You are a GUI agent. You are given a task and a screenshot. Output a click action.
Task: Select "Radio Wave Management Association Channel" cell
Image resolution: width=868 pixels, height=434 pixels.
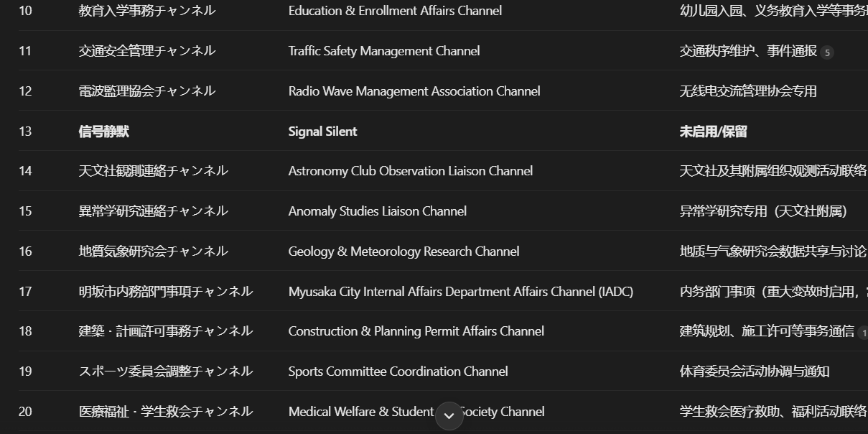(414, 91)
